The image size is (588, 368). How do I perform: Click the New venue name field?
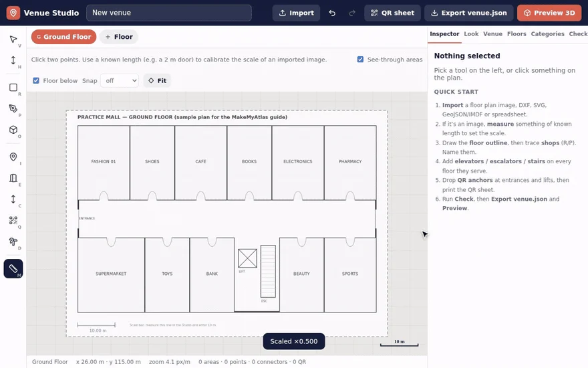coord(169,13)
